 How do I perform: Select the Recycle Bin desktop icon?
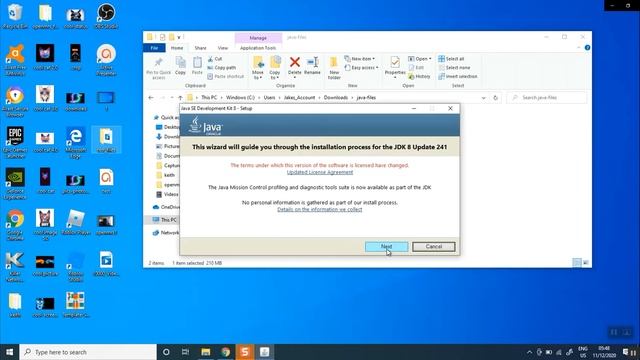tap(15, 17)
